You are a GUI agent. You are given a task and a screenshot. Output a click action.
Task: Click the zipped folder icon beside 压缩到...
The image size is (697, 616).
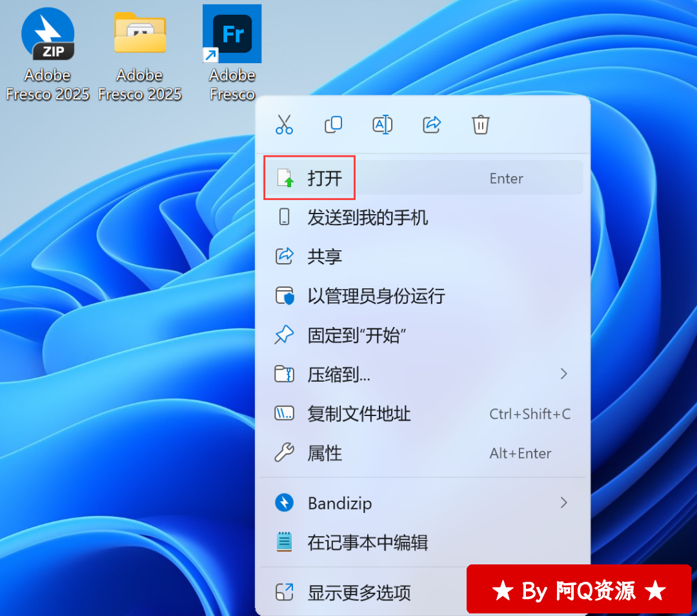[284, 374]
